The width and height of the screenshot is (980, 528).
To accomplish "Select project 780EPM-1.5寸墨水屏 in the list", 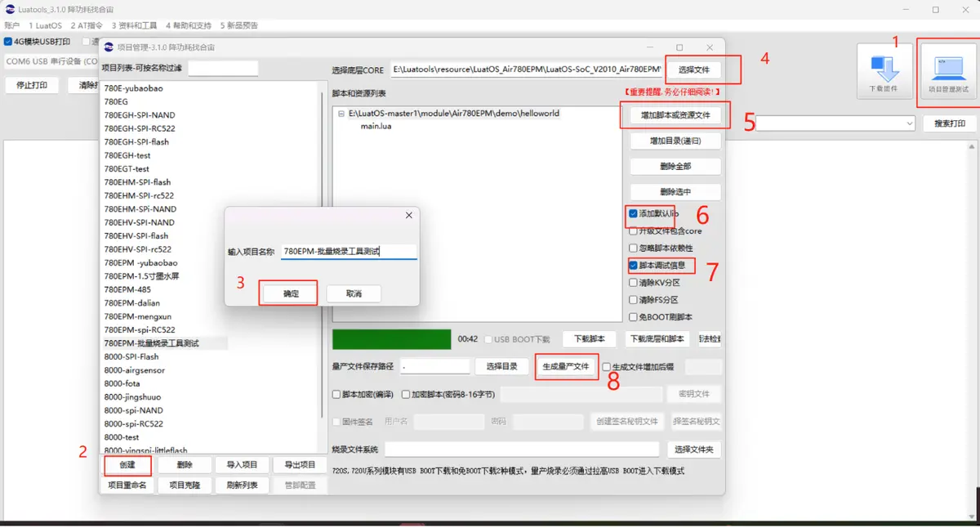I will tap(141, 276).
